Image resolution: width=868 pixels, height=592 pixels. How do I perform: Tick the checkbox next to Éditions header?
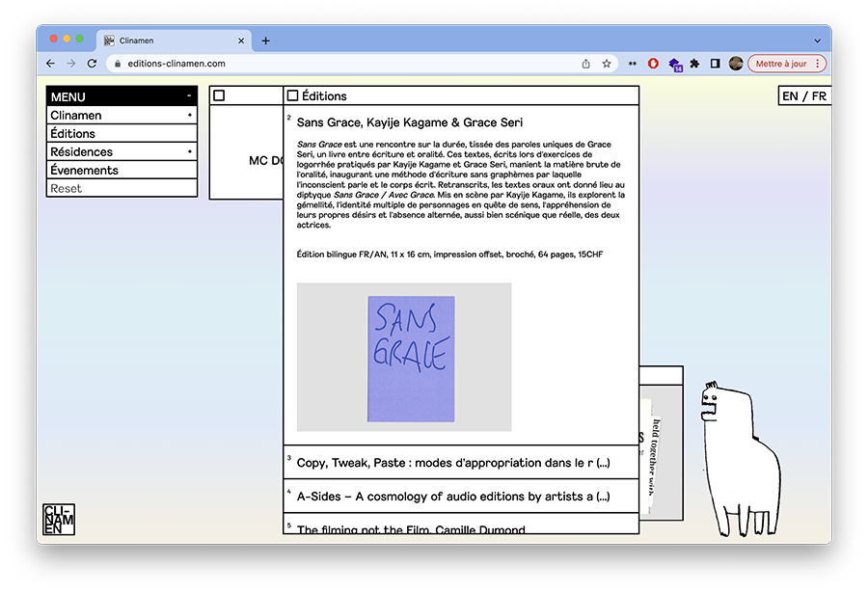point(293,95)
